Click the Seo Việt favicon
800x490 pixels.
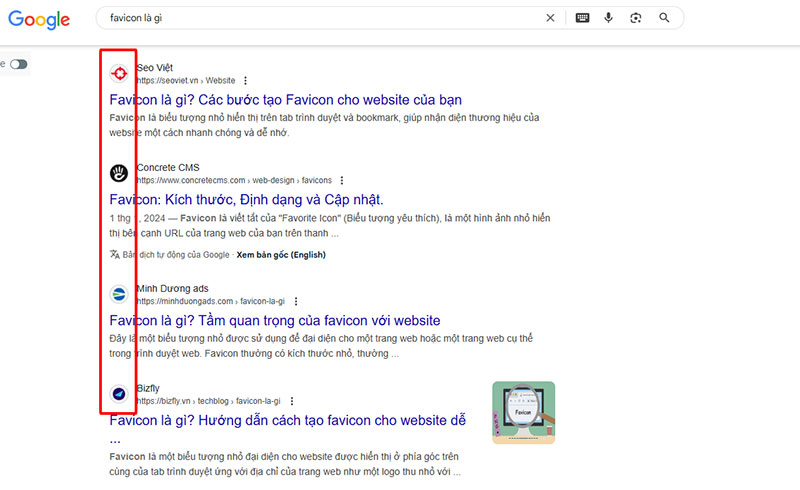[x=119, y=74]
